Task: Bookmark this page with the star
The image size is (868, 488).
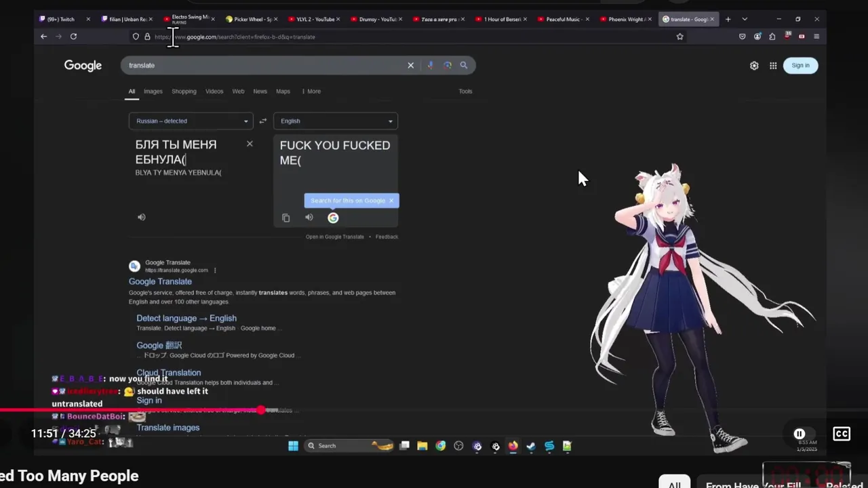Action: (x=679, y=37)
